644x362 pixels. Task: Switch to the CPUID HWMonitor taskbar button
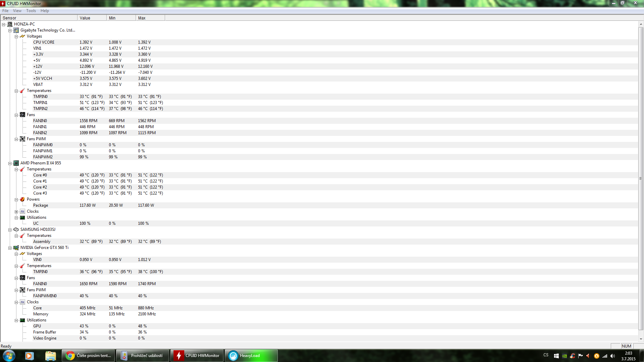point(197,356)
